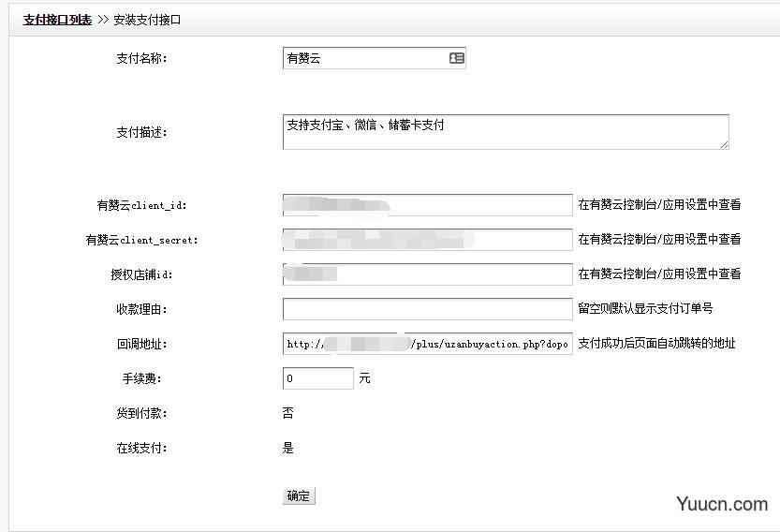Focus the 支付名称 input containing 有赞云
780x532 pixels.
(x=365, y=58)
